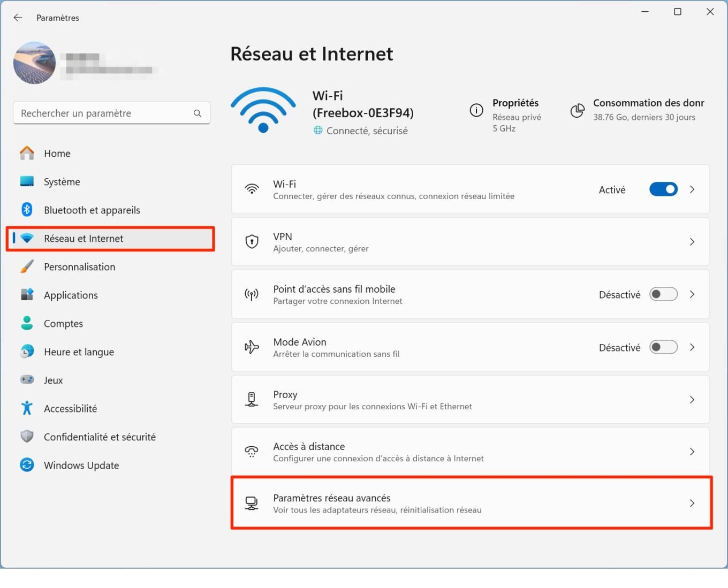Click the back arrow icon
728x588 pixels.
(x=18, y=18)
